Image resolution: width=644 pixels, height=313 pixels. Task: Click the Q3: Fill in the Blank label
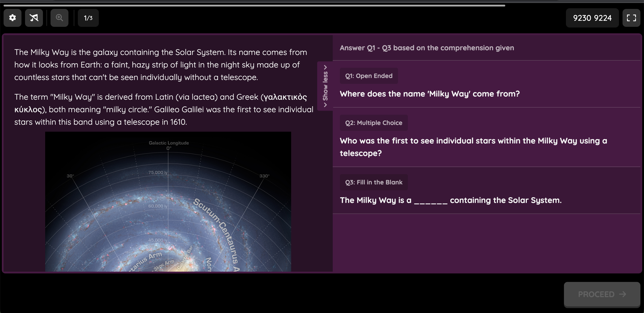(x=374, y=182)
